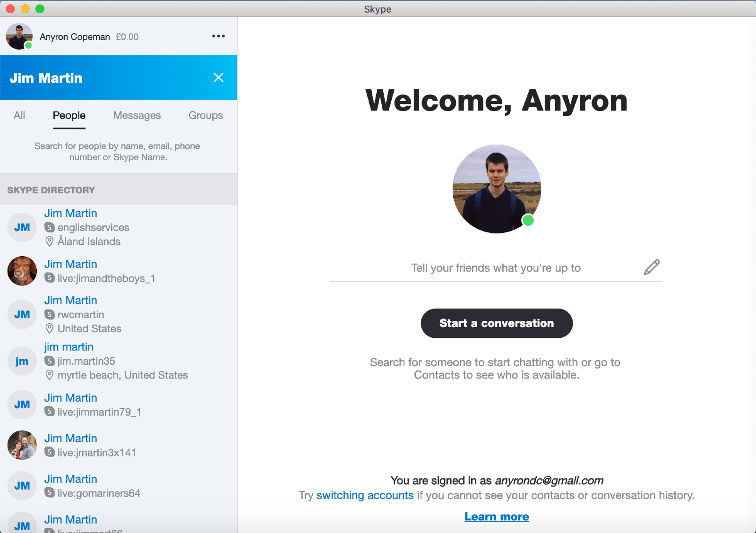The image size is (756, 533).
Task: Click the 'Tell your friends what you're up to' field
Action: [496, 268]
